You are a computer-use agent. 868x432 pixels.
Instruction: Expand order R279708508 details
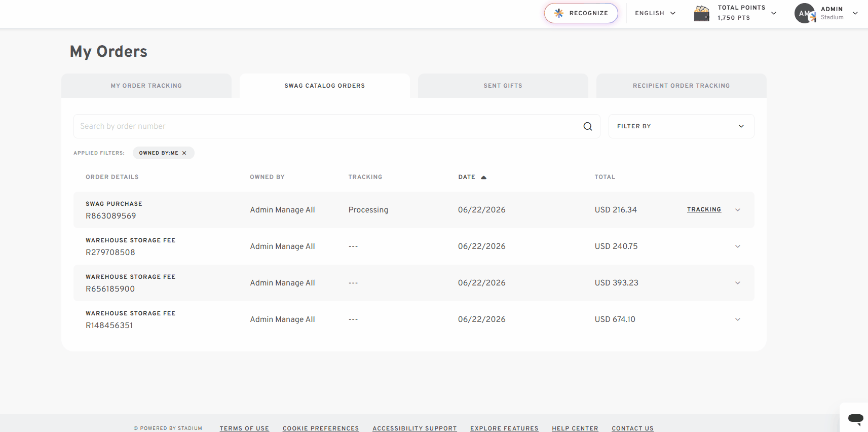click(738, 246)
